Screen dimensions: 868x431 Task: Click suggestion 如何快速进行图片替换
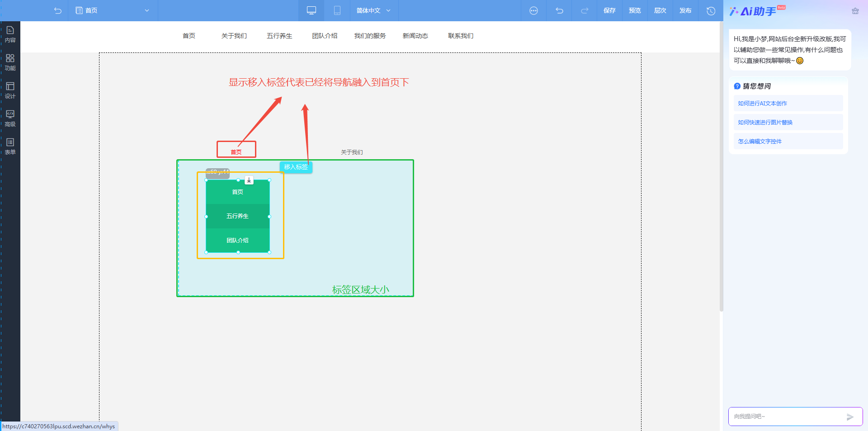click(x=788, y=122)
